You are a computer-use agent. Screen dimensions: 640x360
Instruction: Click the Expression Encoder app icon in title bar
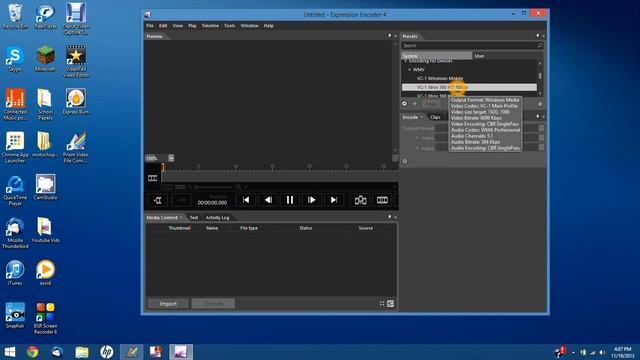tap(148, 14)
